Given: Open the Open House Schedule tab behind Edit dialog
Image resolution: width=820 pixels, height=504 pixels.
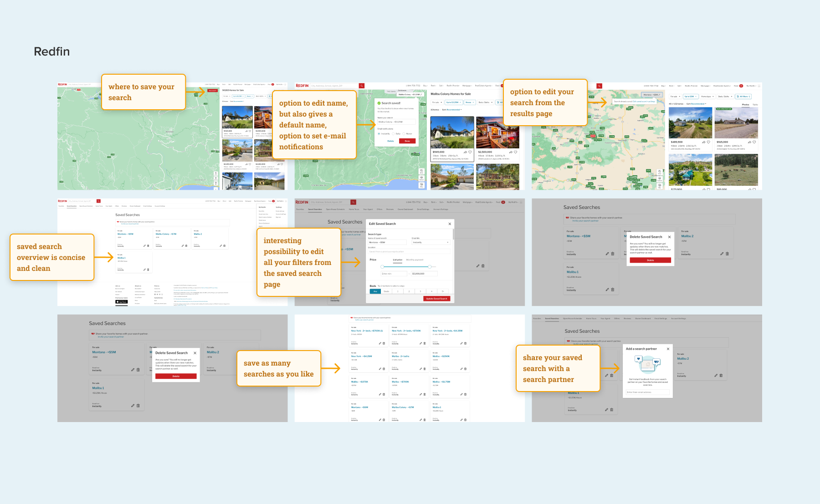Looking at the screenshot, I should click(335, 209).
